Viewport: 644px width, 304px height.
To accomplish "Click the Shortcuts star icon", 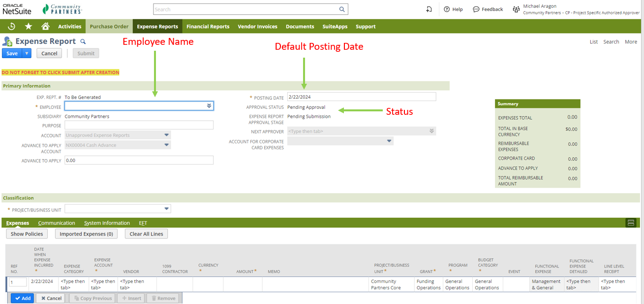I will (x=29, y=27).
